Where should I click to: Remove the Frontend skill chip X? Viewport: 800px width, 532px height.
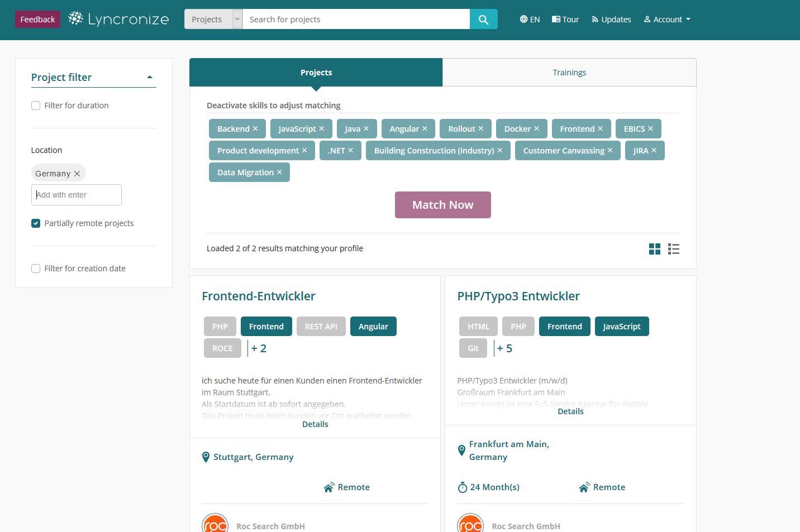pos(601,128)
